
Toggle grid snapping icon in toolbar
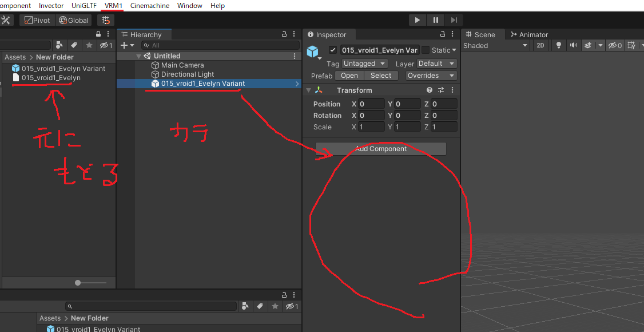(x=106, y=20)
